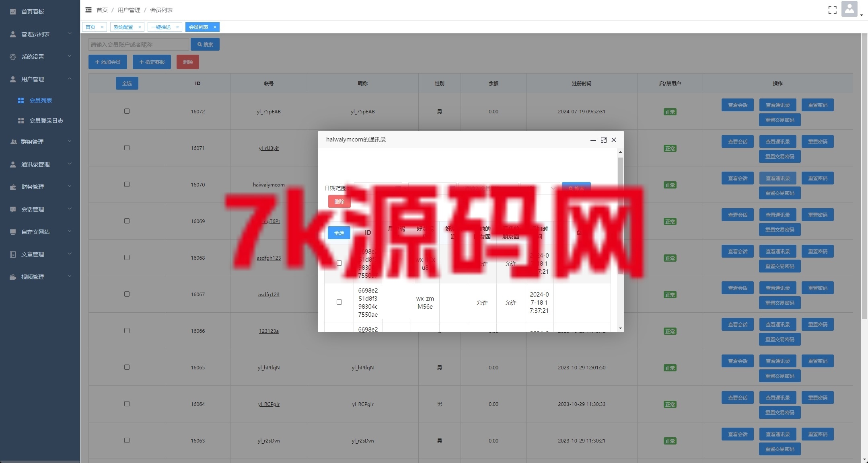Close the 一键推送 tab using its x
This screenshot has height=463, width=868.
tap(177, 27)
